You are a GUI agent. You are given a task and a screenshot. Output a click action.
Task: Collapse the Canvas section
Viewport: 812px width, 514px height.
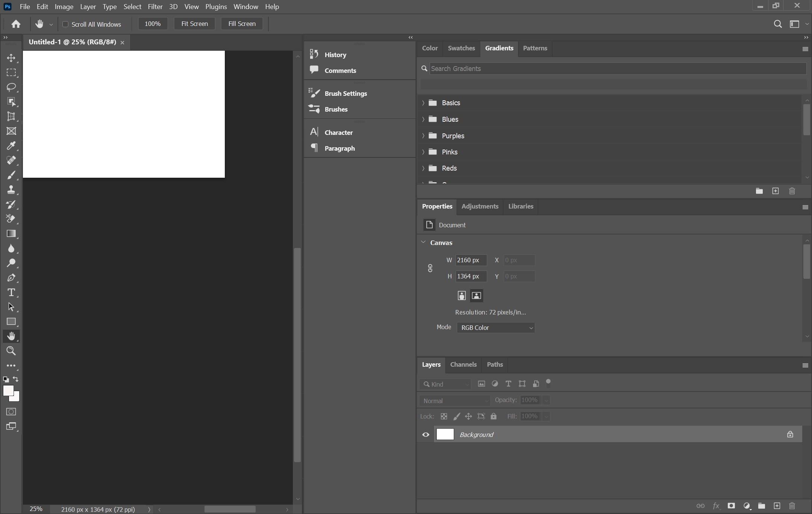(424, 242)
